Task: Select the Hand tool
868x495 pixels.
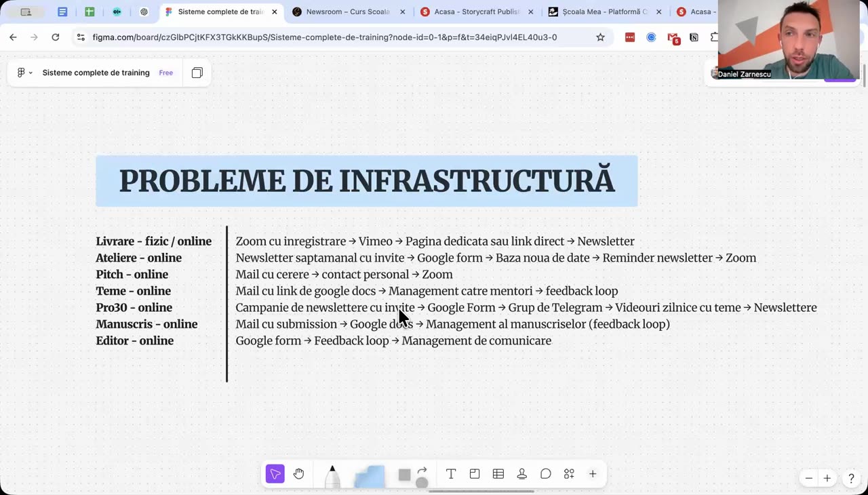Action: pos(298,474)
